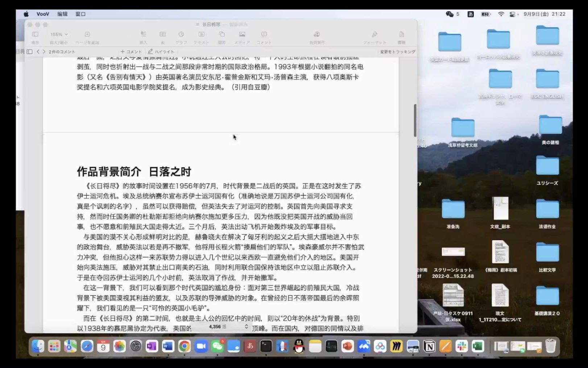Open the View (表示) sidebar icon in Pages toolbar
Image resolution: width=588 pixels, height=368 pixels.
click(x=35, y=34)
